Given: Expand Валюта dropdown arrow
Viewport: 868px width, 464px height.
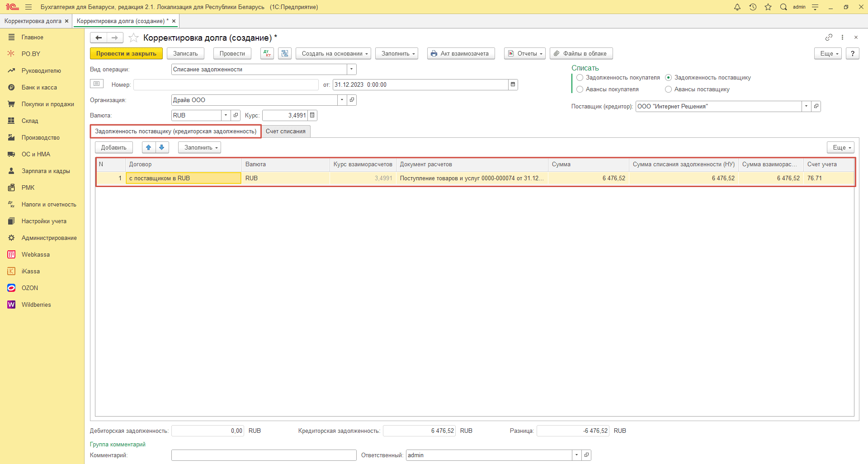Looking at the screenshot, I should (226, 115).
